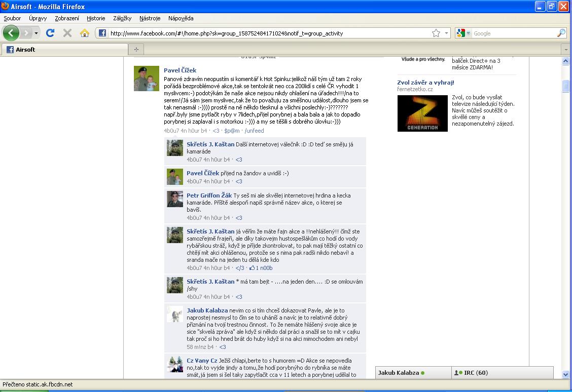Image resolution: width=572 pixels, height=392 pixels.
Task: Click the Stop loading X icon
Action: click(x=67, y=33)
